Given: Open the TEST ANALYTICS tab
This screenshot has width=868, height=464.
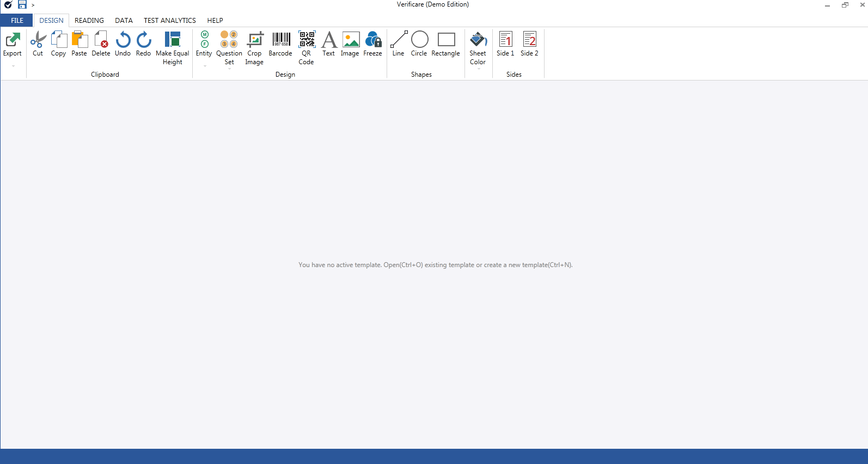Looking at the screenshot, I should coord(170,21).
